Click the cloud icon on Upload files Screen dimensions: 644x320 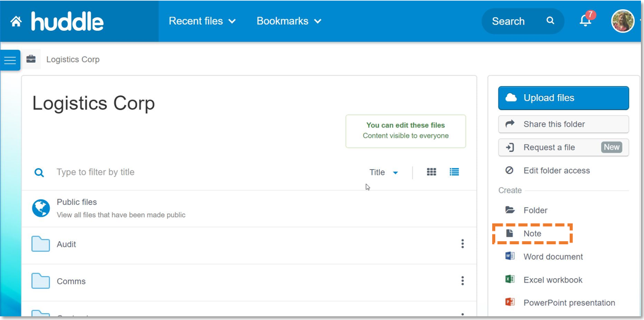[511, 98]
